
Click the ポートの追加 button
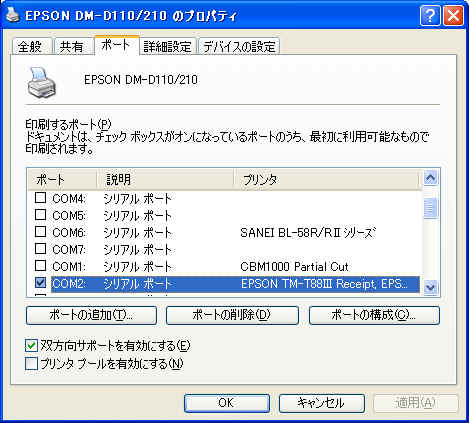pos(91,315)
